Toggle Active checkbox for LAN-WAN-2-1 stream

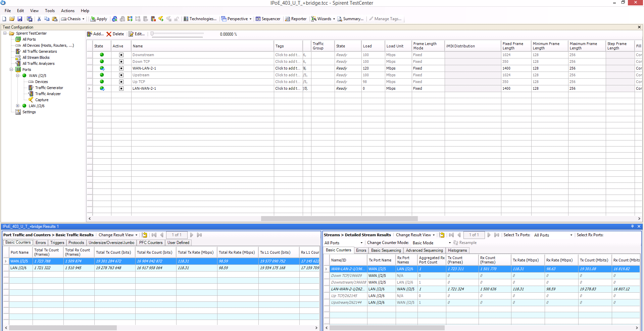[121, 88]
